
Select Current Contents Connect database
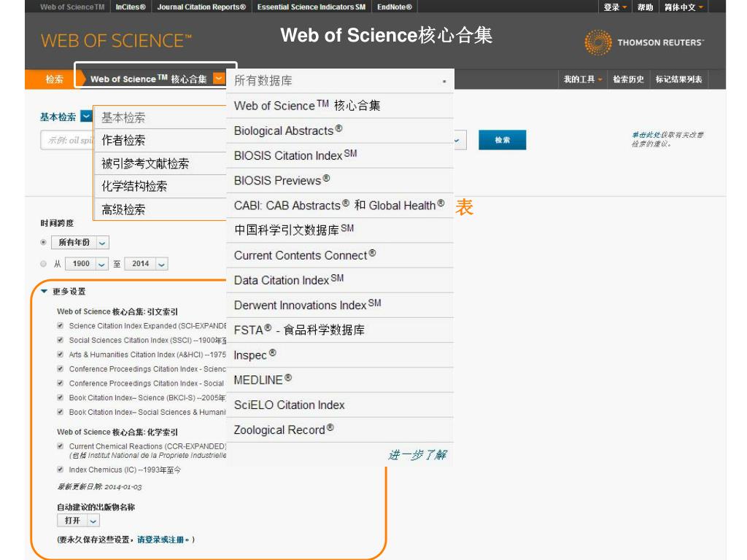pyautogui.click(x=340, y=255)
